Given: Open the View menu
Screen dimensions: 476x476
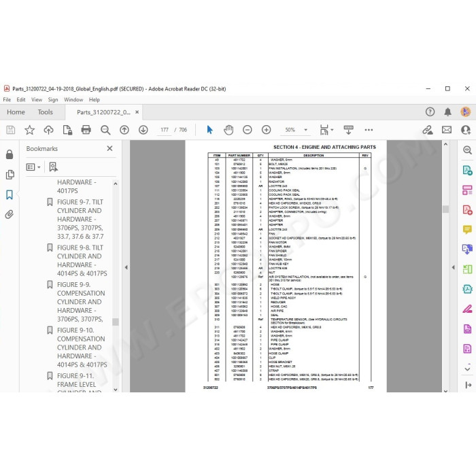Looking at the screenshot, I should [37, 99].
